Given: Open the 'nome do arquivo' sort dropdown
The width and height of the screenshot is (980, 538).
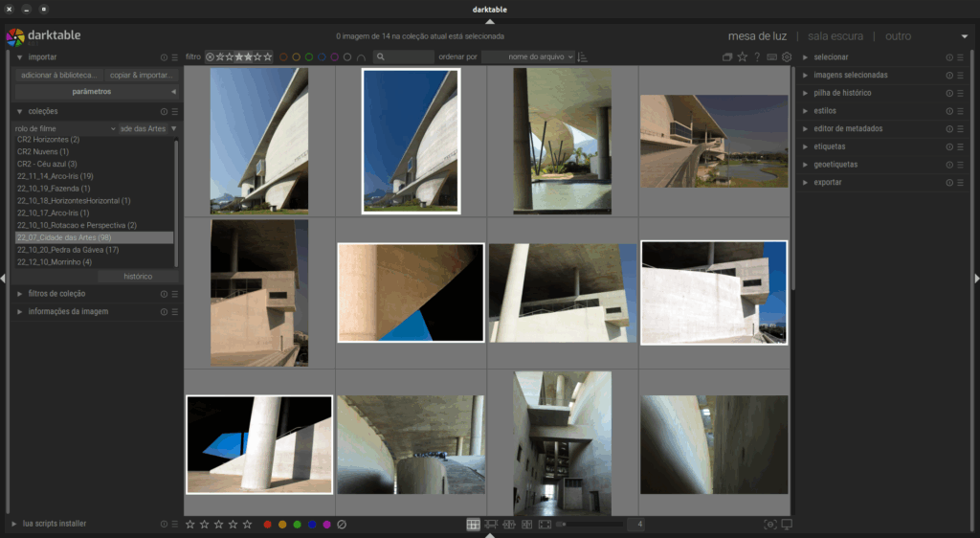Looking at the screenshot, I should [528, 57].
